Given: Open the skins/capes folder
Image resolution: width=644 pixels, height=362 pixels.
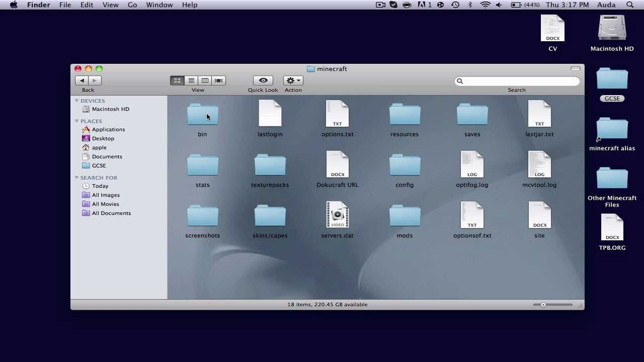Looking at the screenshot, I should tap(270, 217).
